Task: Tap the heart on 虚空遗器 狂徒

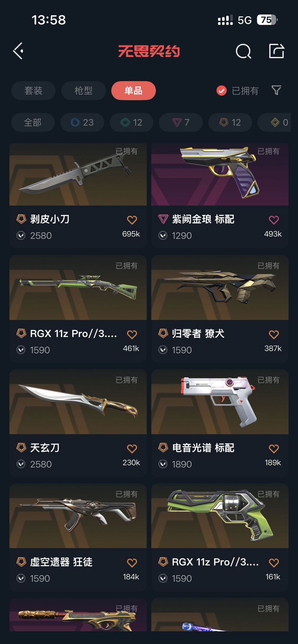Action: coord(132,563)
